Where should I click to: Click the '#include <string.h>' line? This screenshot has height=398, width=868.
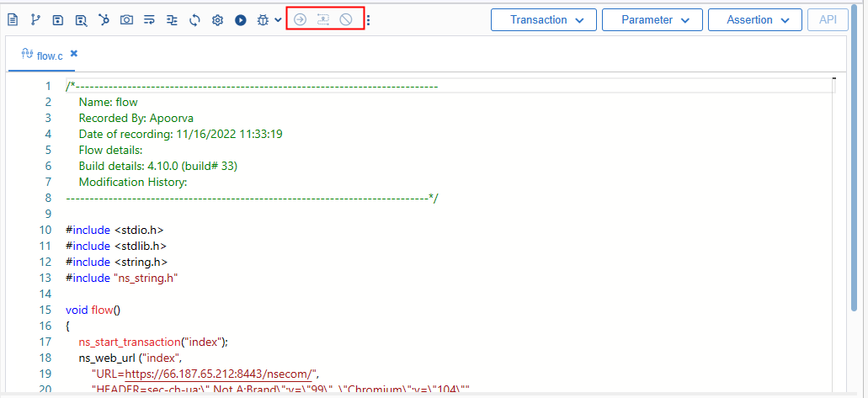tap(116, 262)
